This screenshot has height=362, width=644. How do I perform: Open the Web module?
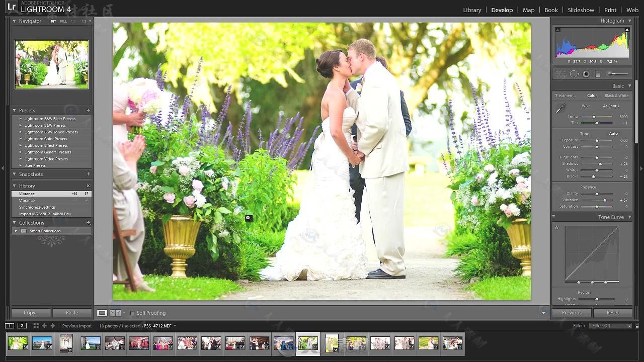(632, 10)
